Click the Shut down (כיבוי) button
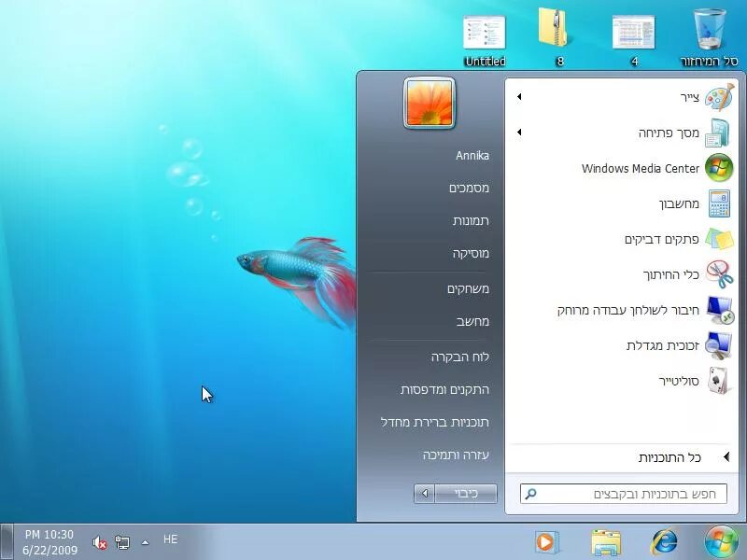This screenshot has height=560, width=747. point(466,494)
